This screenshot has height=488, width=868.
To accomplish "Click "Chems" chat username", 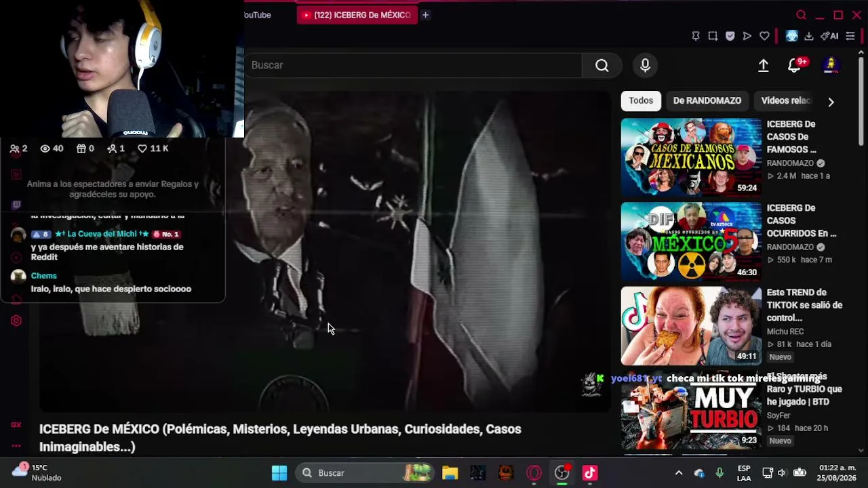I will coord(43,276).
